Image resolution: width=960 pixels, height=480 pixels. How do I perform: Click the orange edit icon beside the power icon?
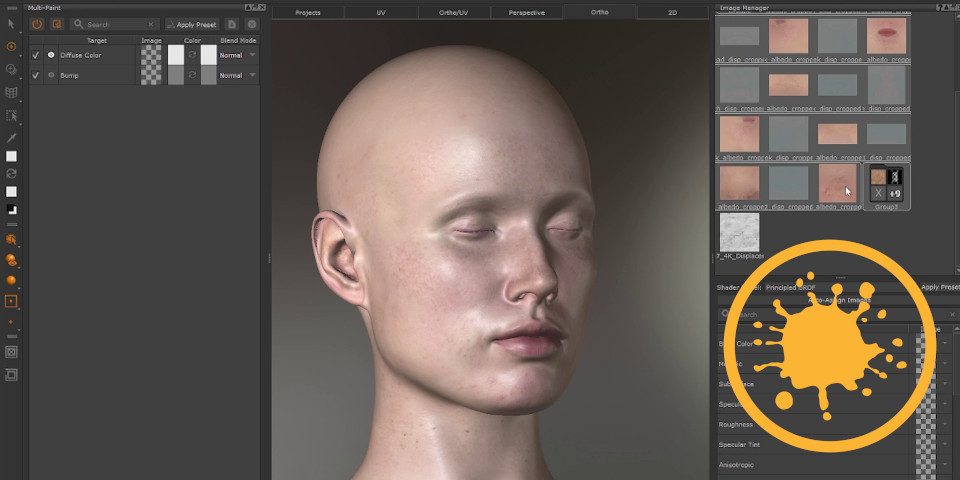pos(56,24)
